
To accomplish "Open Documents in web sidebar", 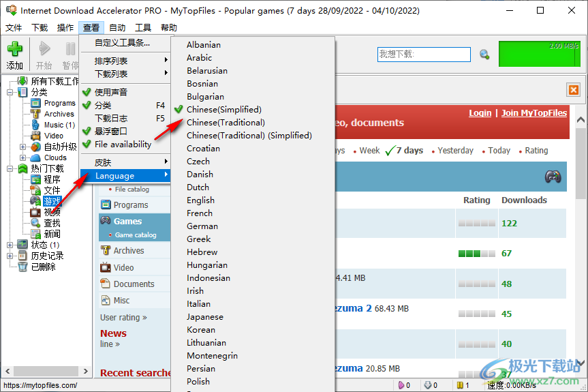I will click(134, 284).
